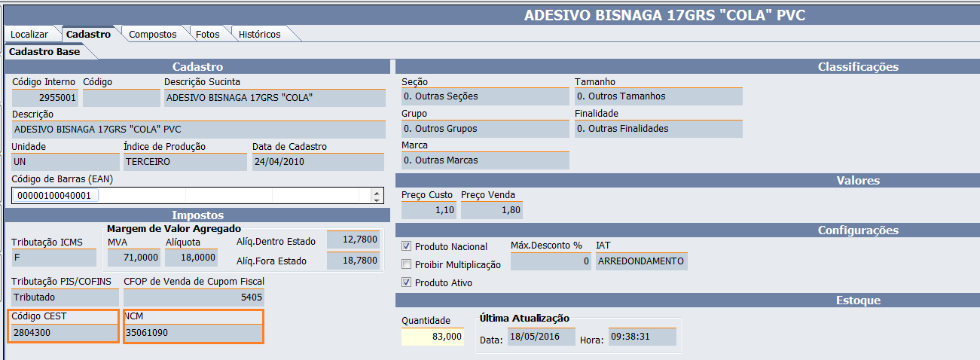
Task: Switch to the Localizar tab
Action: pyautogui.click(x=29, y=34)
